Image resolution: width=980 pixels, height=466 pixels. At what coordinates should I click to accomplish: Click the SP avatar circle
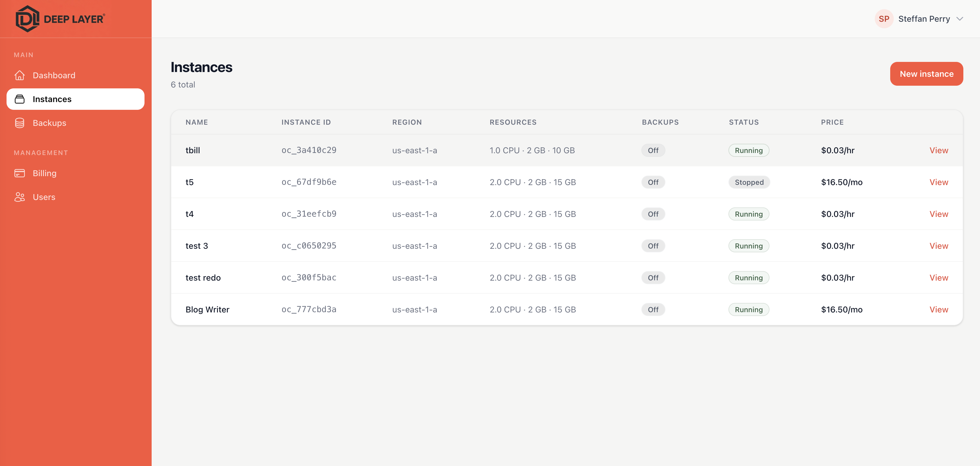coord(884,18)
